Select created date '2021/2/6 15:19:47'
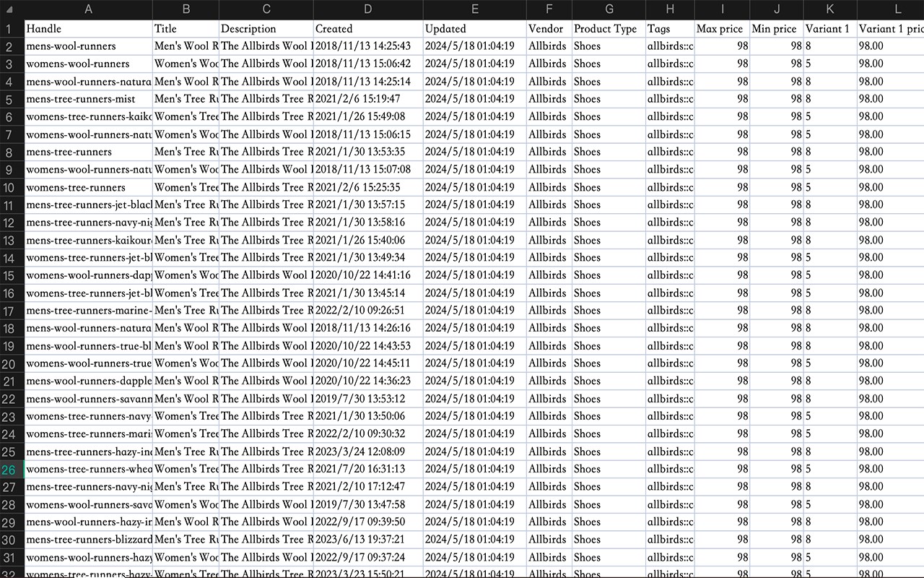Screen dimensions: 924x578 [x=368, y=99]
